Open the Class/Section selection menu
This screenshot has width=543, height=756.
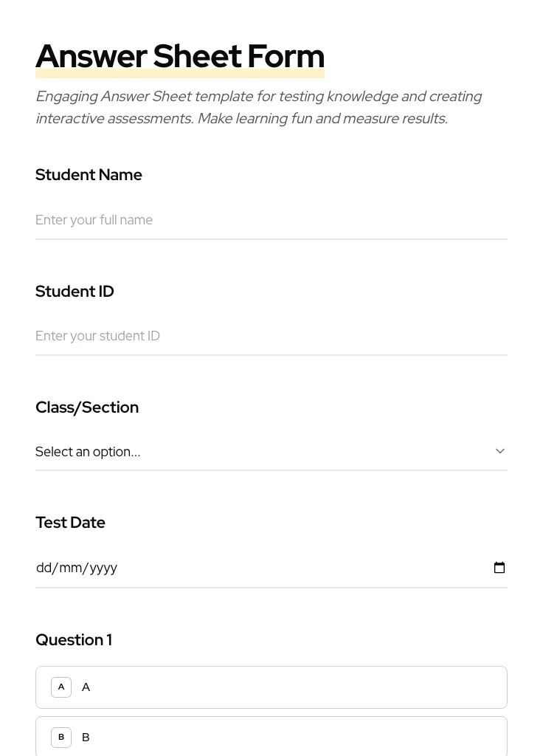[271, 451]
